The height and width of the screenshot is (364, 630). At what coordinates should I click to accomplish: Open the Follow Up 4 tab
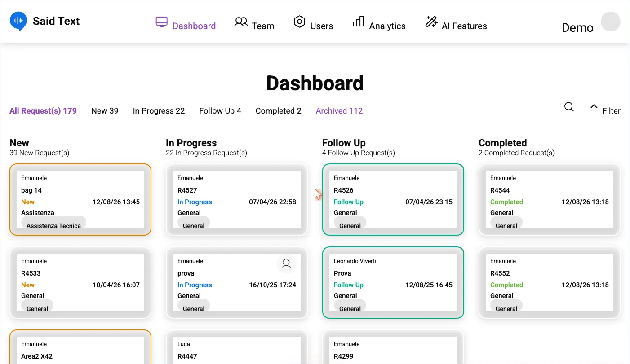coord(220,111)
